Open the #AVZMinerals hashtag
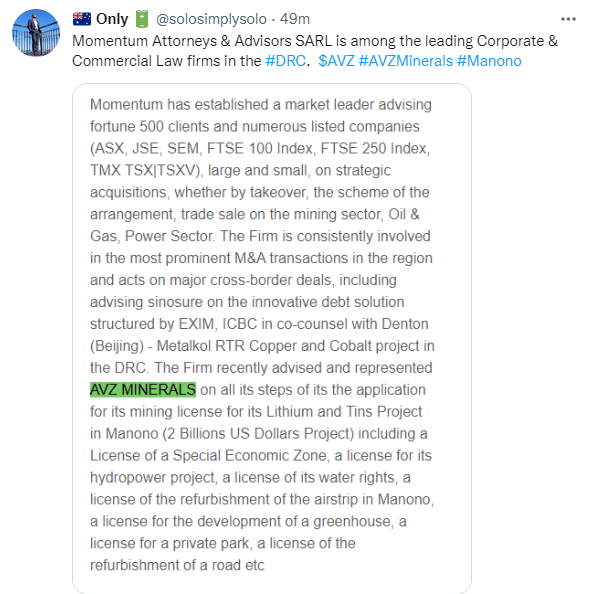The height and width of the screenshot is (594, 590). 405,61
